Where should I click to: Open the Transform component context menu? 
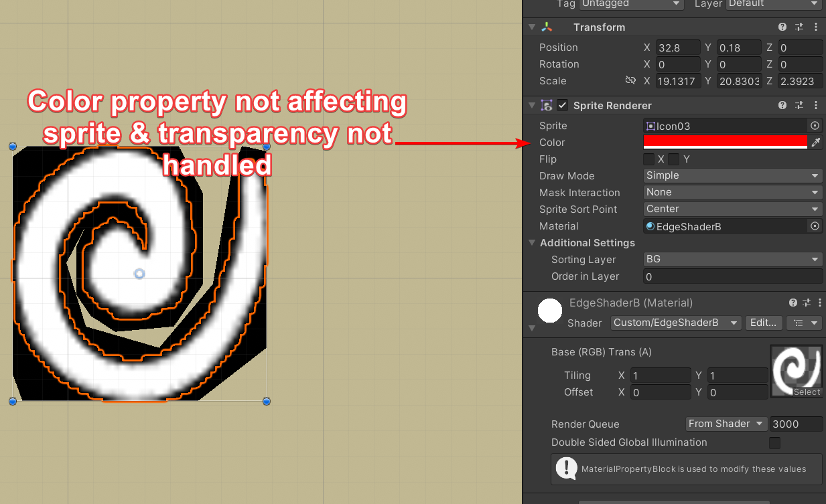point(815,27)
